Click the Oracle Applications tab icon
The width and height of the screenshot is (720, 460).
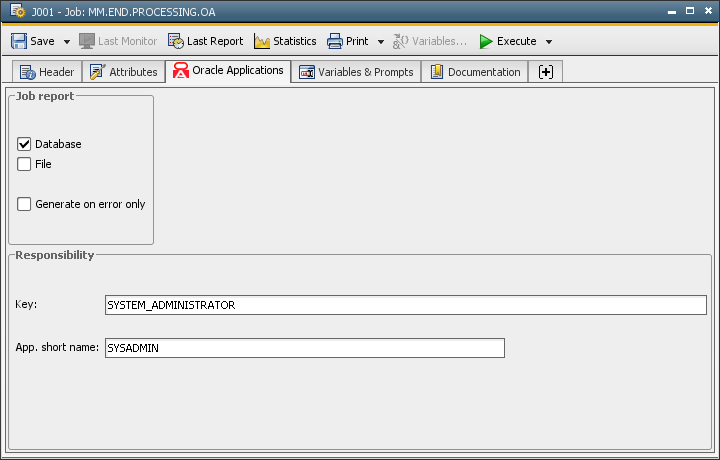click(181, 71)
